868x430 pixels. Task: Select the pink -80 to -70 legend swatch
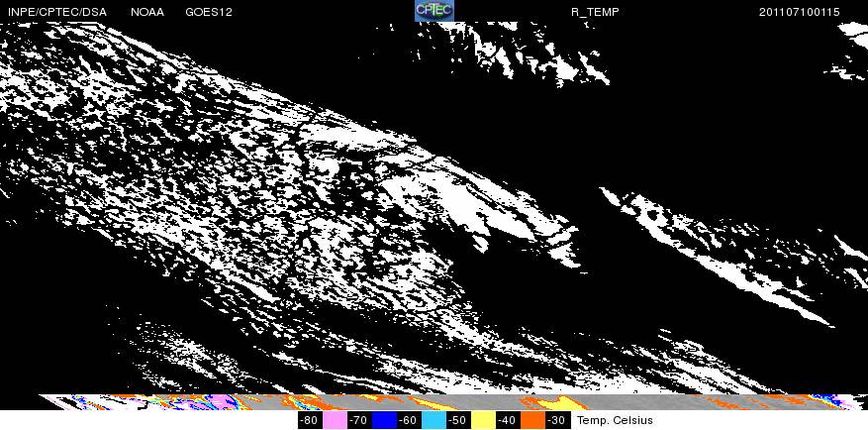(335, 420)
